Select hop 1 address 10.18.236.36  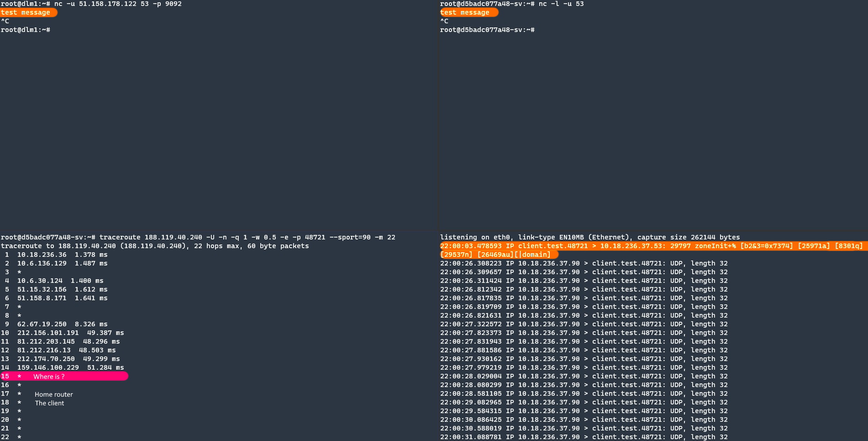pos(42,255)
